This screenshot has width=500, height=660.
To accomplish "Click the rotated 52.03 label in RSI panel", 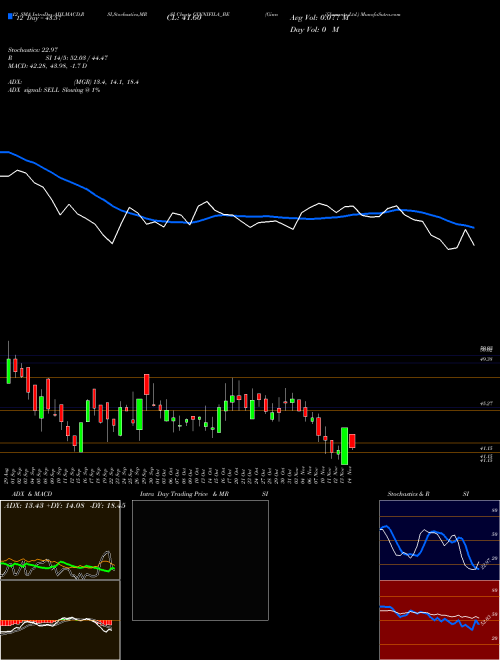I will (485, 619).
